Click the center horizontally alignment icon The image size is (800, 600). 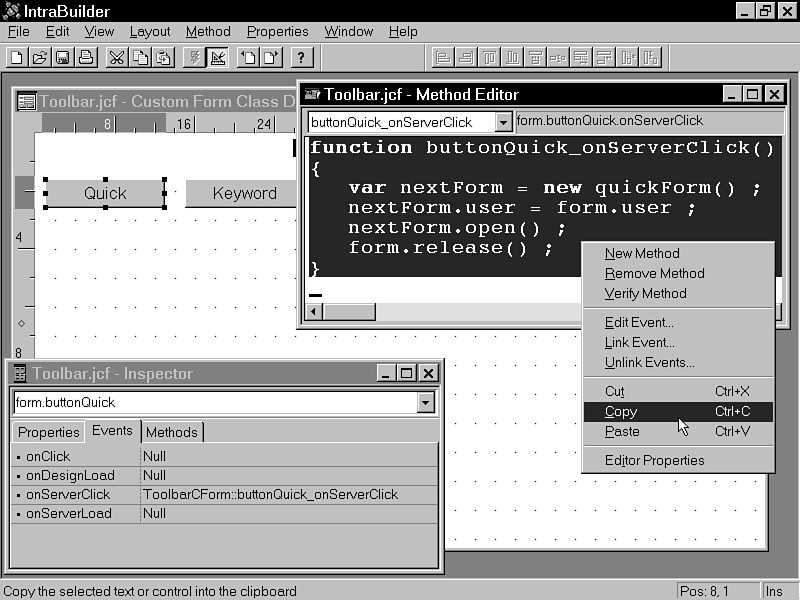[x=535, y=58]
